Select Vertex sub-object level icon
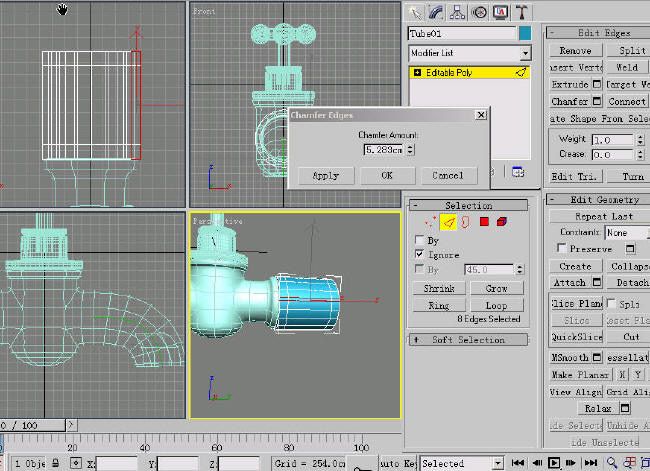This screenshot has height=471, width=650. [x=430, y=222]
